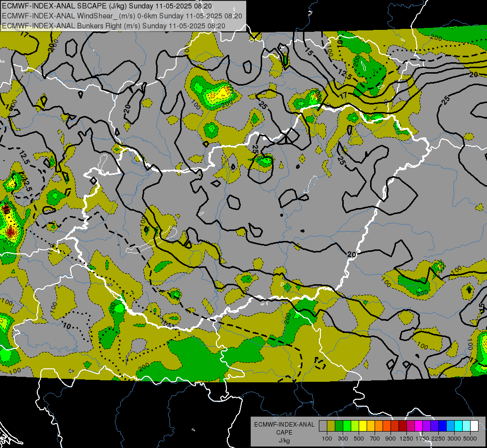Click the bright magenta legend swatch

419,426
